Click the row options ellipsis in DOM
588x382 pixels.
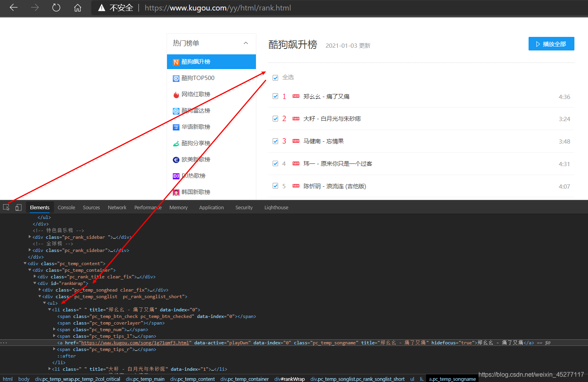click(x=3, y=343)
